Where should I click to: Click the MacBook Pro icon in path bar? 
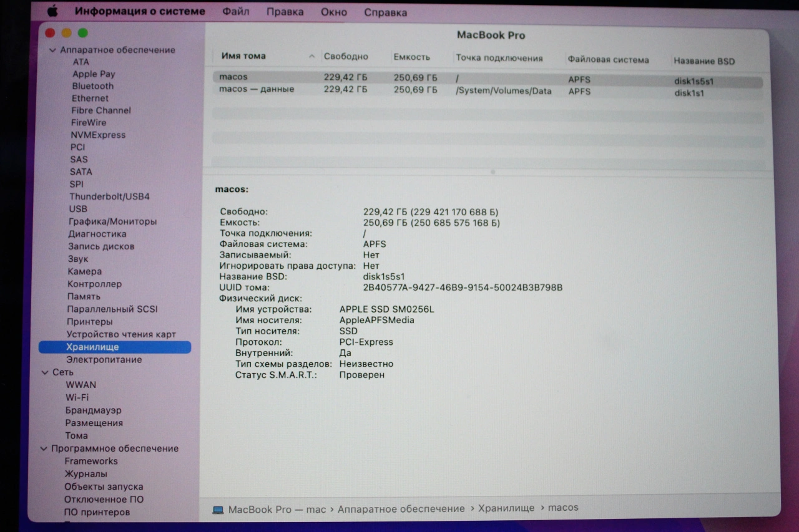coord(218,510)
